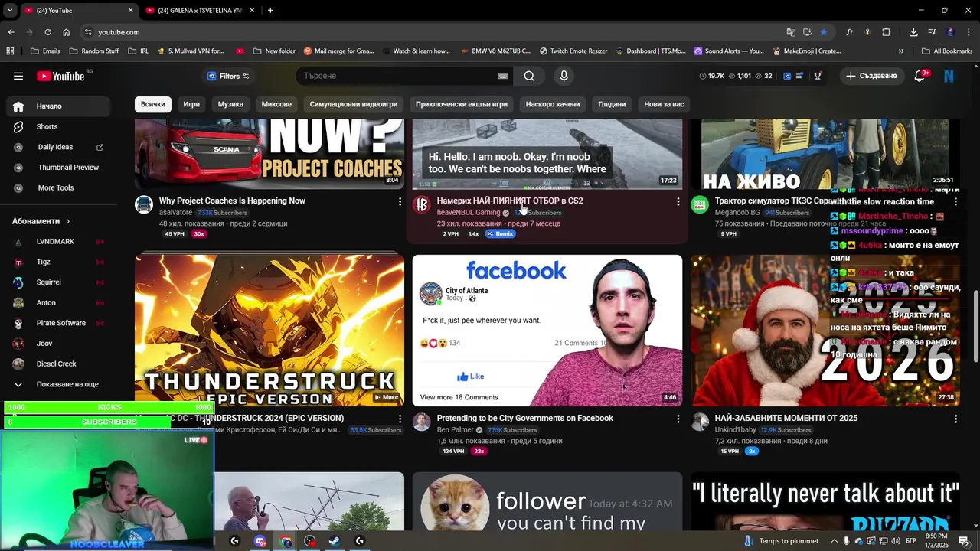Viewport: 980px width, 551px height.
Task: Open the New folder bookmark folder
Action: 274,51
